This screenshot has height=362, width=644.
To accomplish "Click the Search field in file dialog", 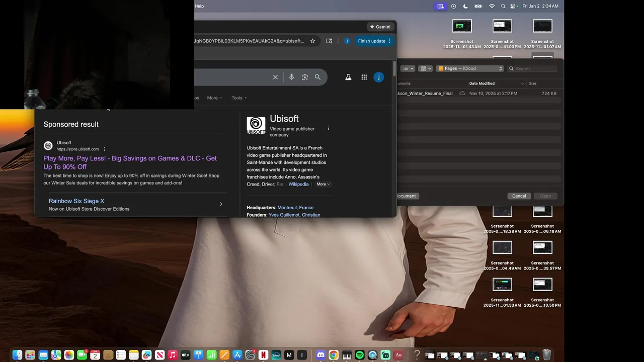I will pos(532,68).
